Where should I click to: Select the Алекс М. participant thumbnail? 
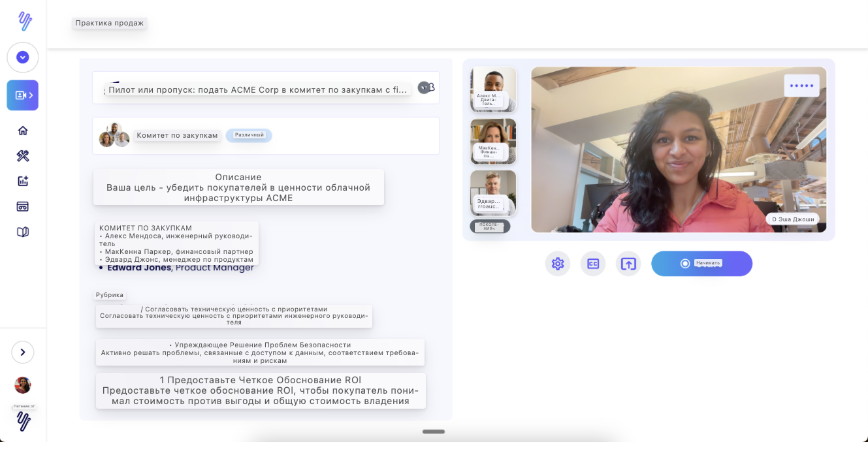[493, 89]
